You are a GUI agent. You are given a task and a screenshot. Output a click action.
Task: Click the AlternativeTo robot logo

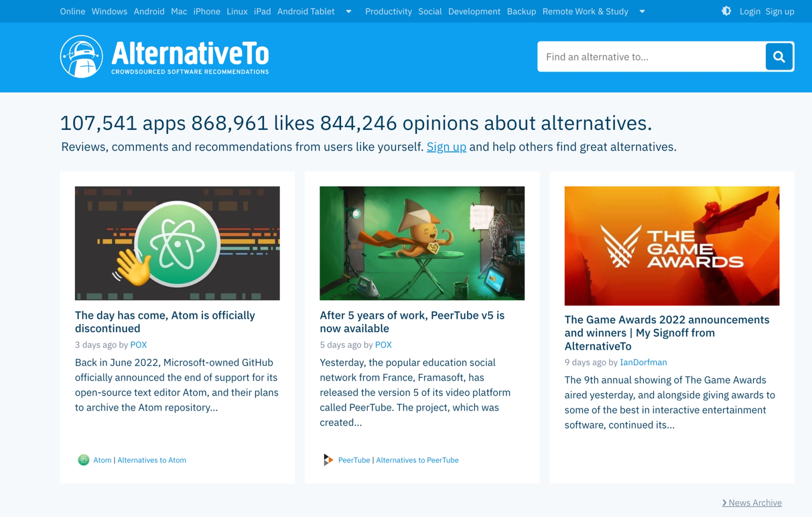[82, 56]
